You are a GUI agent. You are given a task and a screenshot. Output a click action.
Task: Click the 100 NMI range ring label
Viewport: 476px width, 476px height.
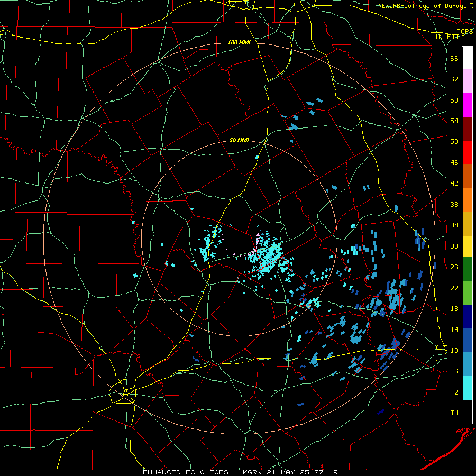(x=239, y=42)
